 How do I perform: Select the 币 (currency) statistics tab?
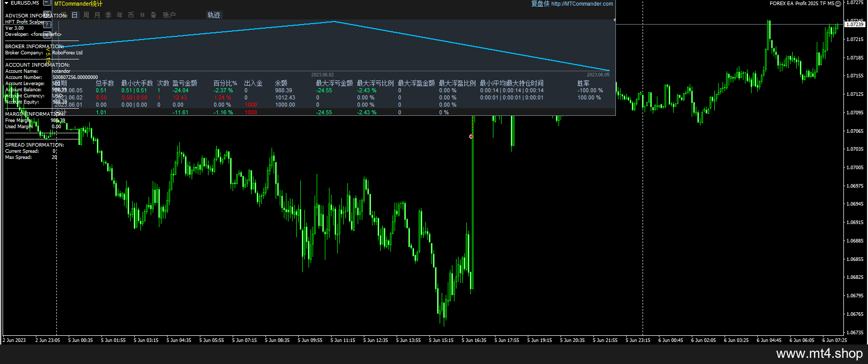point(131,15)
